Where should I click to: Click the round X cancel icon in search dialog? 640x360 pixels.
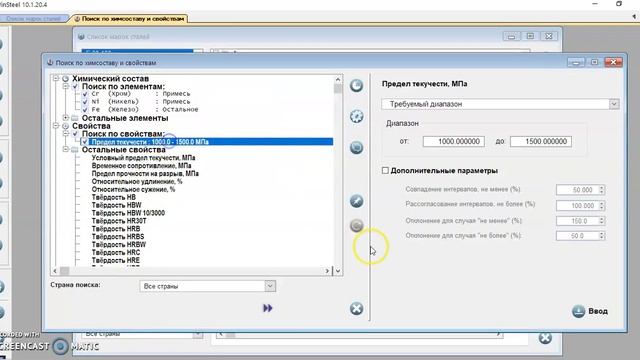(356, 309)
